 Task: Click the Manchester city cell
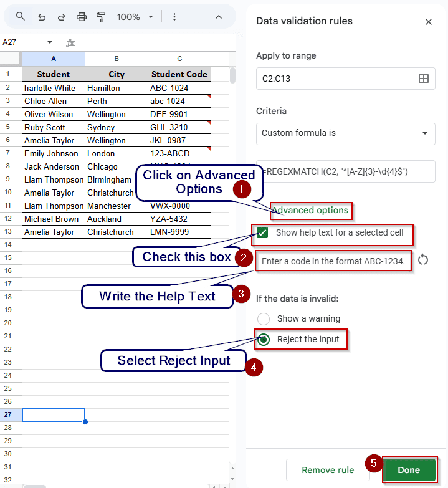tap(117, 206)
